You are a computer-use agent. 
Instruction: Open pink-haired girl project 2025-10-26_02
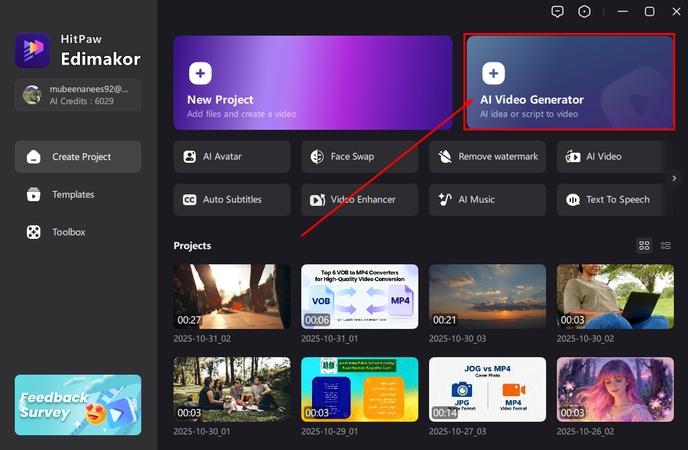pyautogui.click(x=615, y=389)
